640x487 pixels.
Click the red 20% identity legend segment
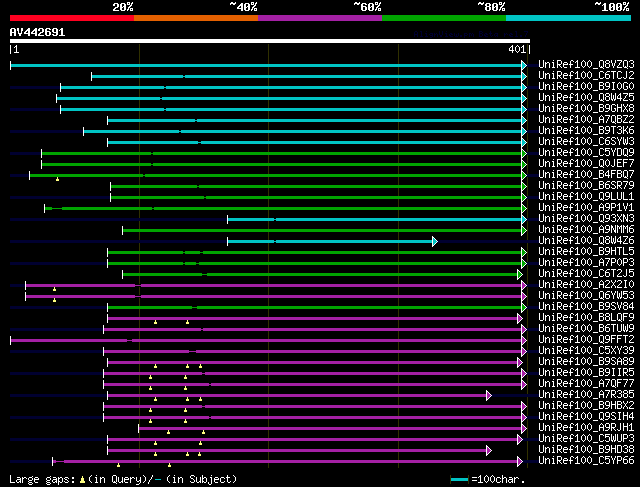coord(72,18)
